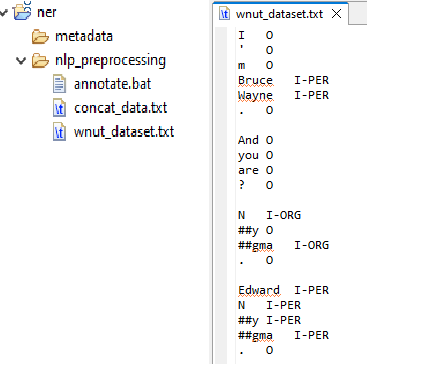Select nlp_preprocessing folder label
Viewport: 434px width, 366px height.
[110, 61]
